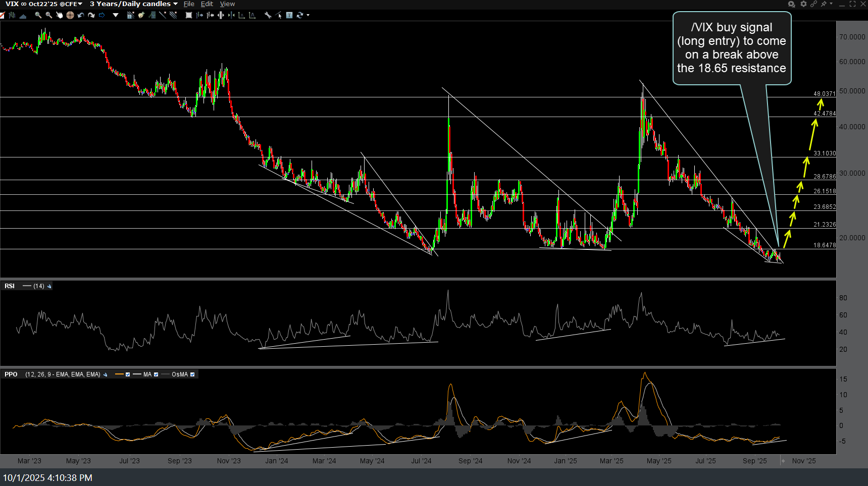Click the PPO indicator label

(x=11, y=374)
